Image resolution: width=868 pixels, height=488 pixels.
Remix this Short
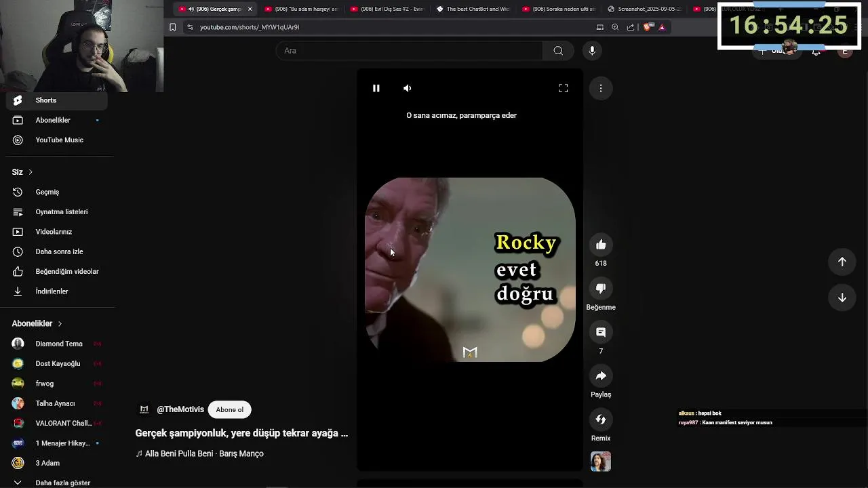click(601, 420)
